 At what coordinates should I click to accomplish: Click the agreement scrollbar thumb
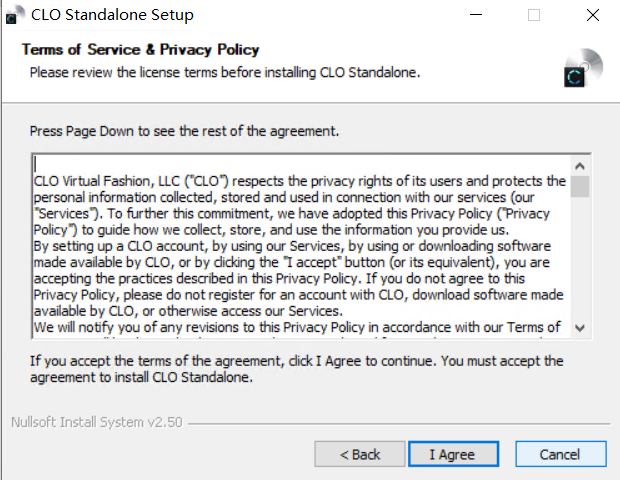(x=580, y=187)
